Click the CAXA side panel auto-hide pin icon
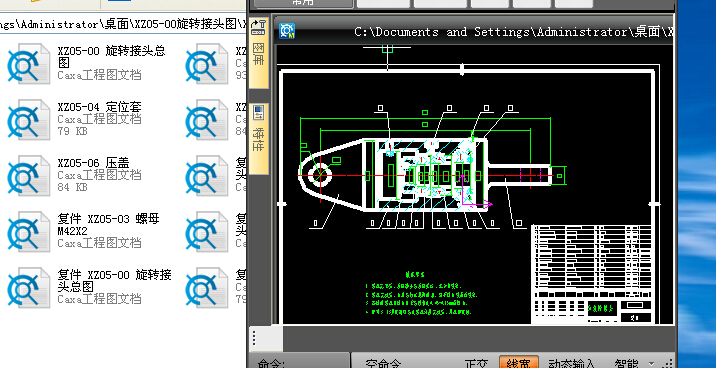 [259, 27]
